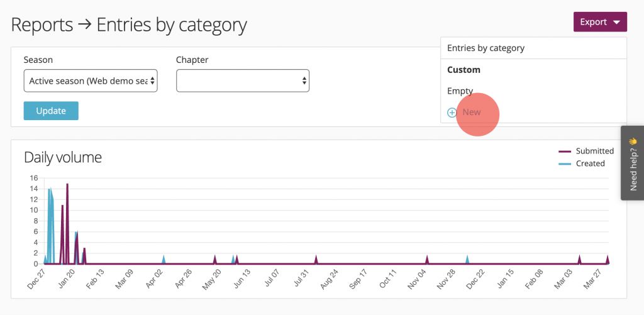Choose the Empty custom report entry
The image size is (644, 315).
(460, 91)
